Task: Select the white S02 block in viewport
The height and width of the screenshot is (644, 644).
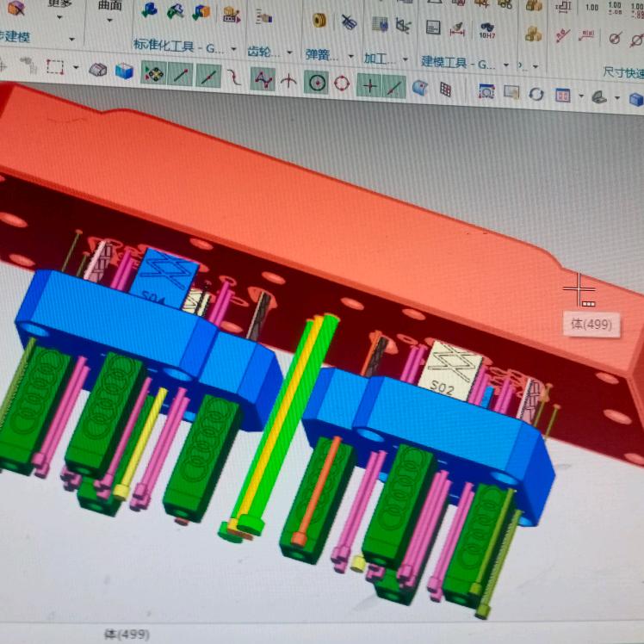Action: 450,371
